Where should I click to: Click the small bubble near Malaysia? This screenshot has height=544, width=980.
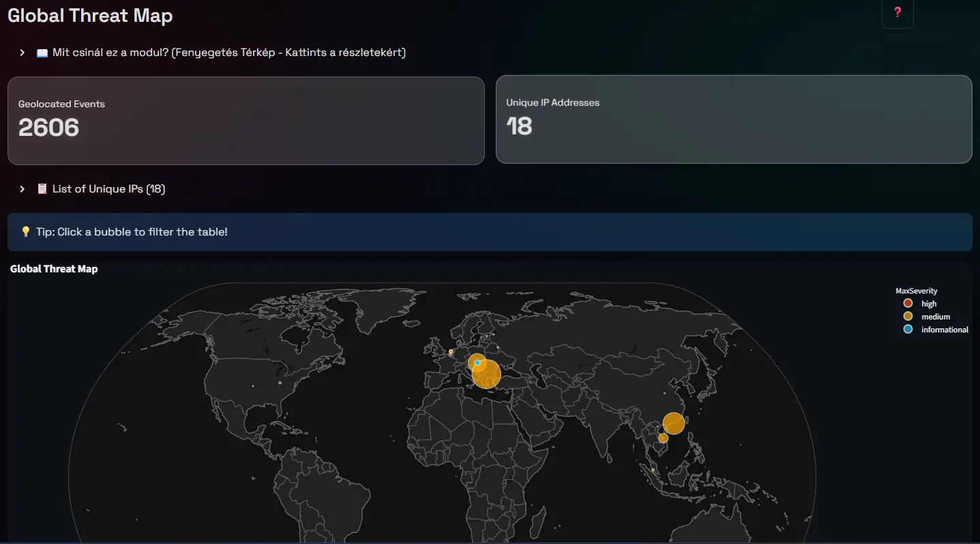653,470
